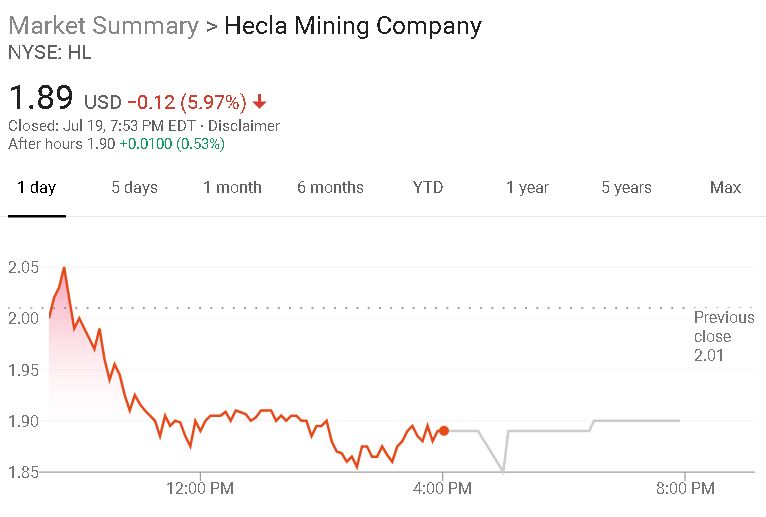Viewport: 766px width, 517px height.
Task: Click the Market Summary breadcrumb link
Action: click(x=103, y=26)
